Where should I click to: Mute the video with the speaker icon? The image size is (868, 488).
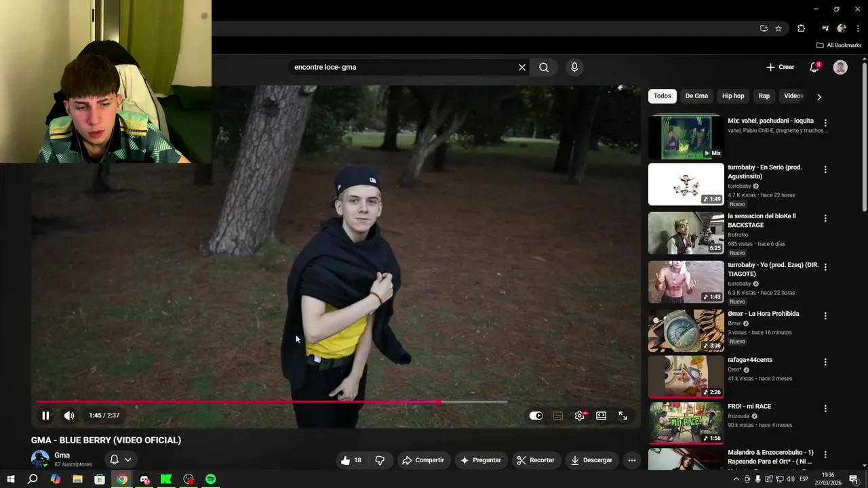tap(69, 415)
